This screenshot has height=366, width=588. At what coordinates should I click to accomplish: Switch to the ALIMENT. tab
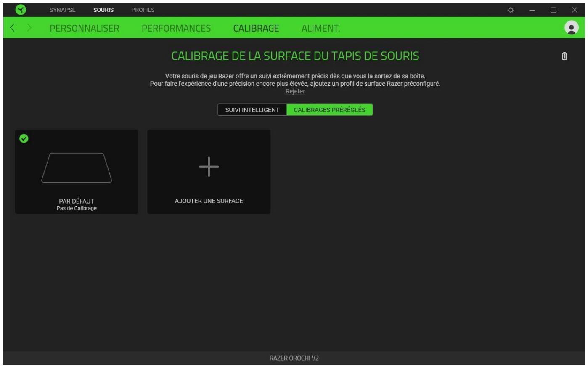321,28
